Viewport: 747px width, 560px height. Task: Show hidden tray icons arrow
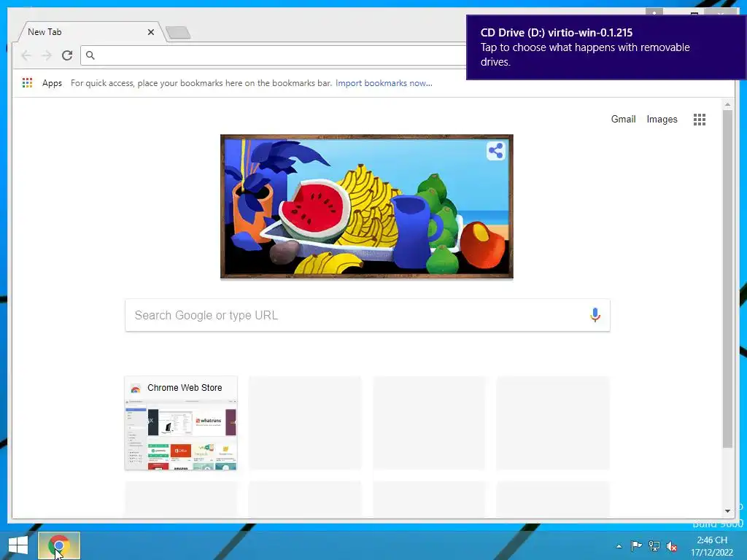(x=619, y=546)
